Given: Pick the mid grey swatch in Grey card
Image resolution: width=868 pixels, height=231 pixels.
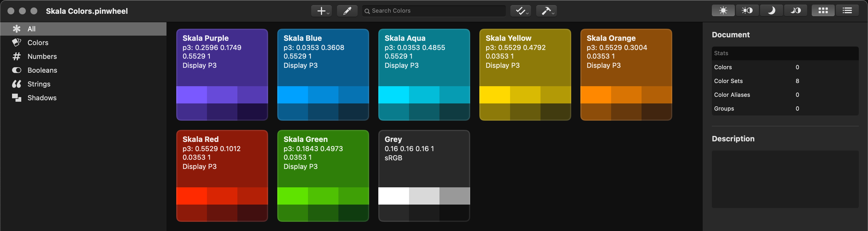Looking at the screenshot, I should click(455, 196).
